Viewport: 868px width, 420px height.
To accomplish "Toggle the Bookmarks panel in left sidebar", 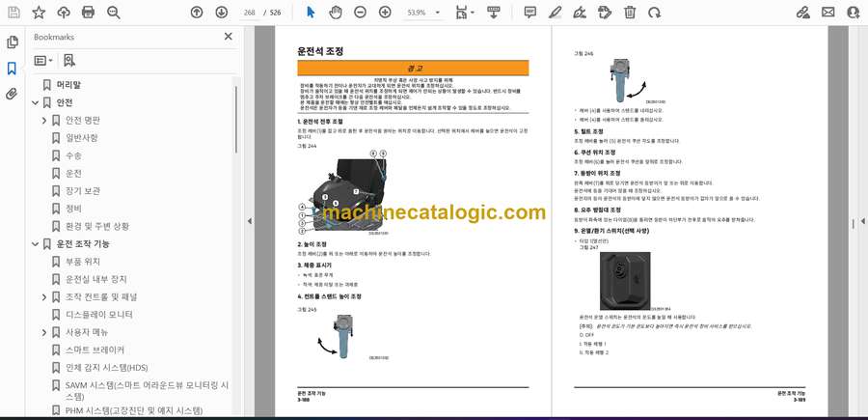I will pyautogui.click(x=12, y=69).
